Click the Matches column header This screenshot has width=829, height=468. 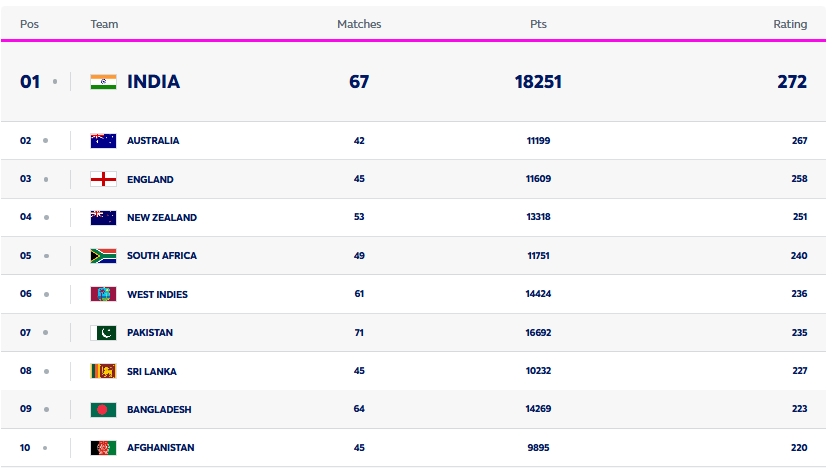[x=359, y=24]
